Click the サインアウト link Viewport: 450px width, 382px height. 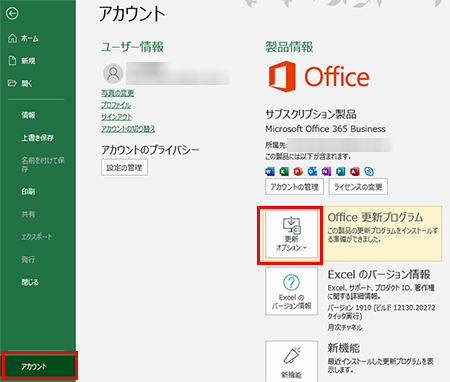tap(117, 117)
